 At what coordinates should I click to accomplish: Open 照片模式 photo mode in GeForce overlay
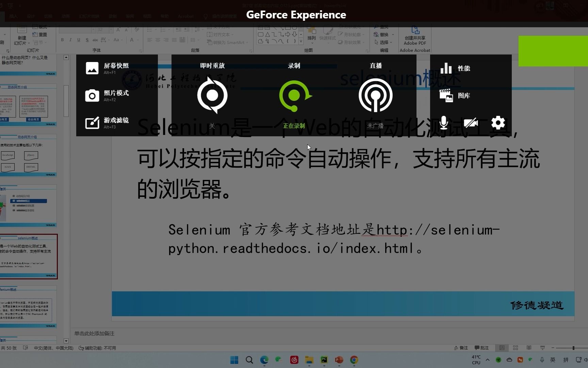coord(107,96)
